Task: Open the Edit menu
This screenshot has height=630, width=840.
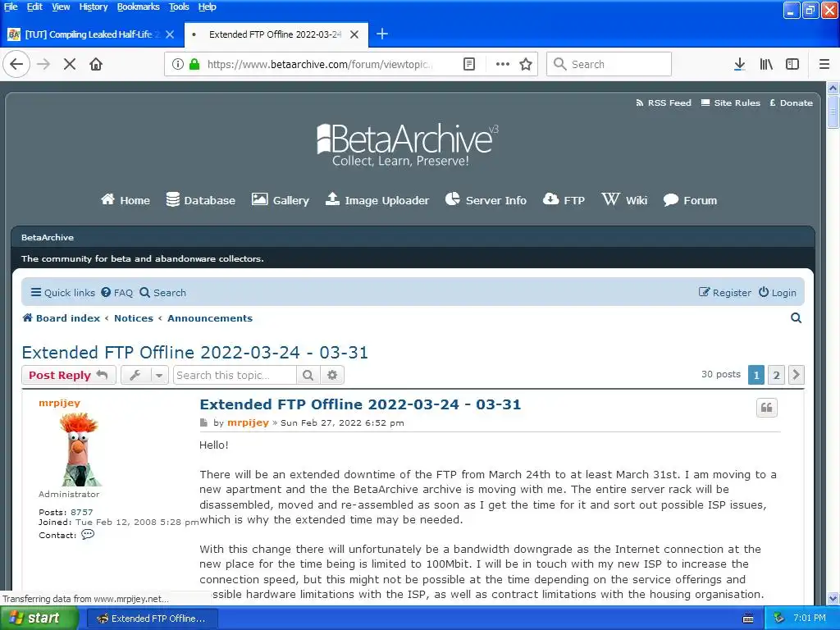Action: coord(34,7)
